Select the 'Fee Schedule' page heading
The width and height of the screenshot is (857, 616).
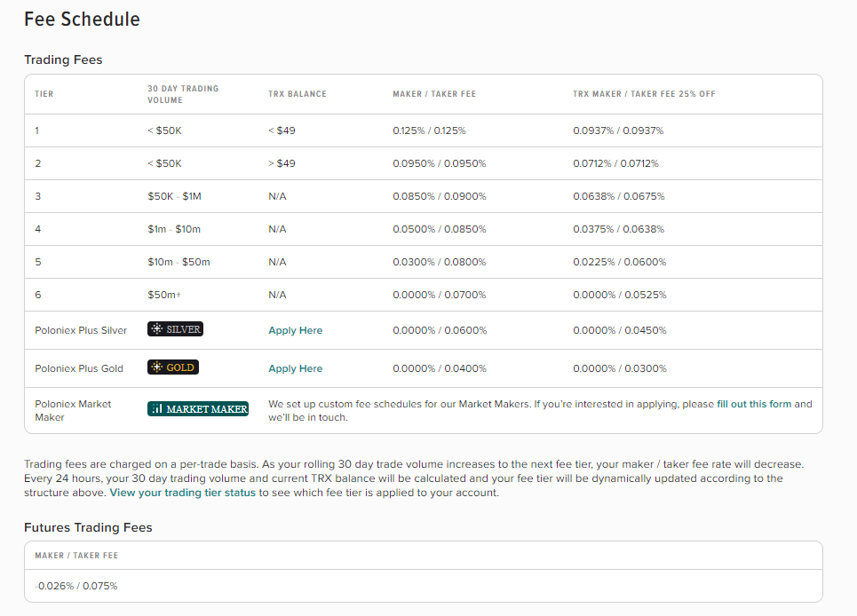tap(82, 20)
